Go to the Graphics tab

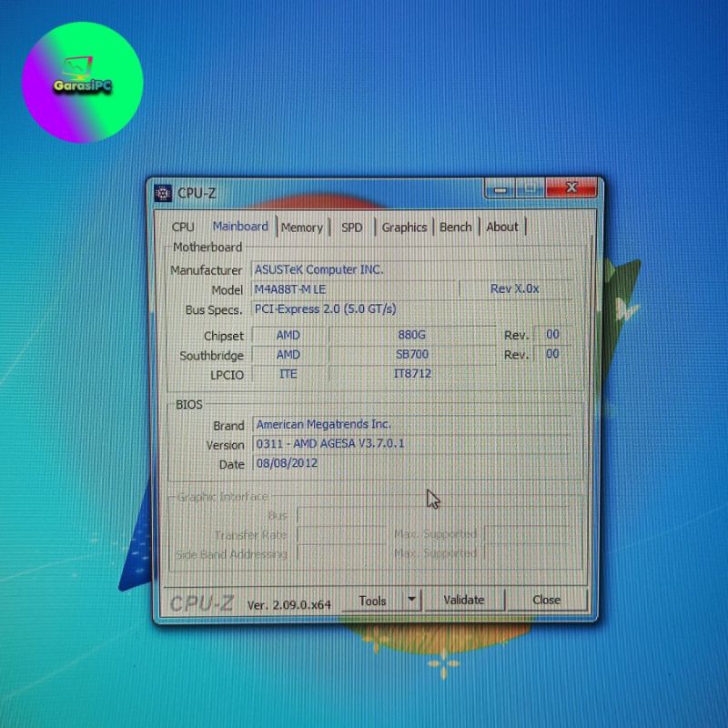[x=404, y=227]
